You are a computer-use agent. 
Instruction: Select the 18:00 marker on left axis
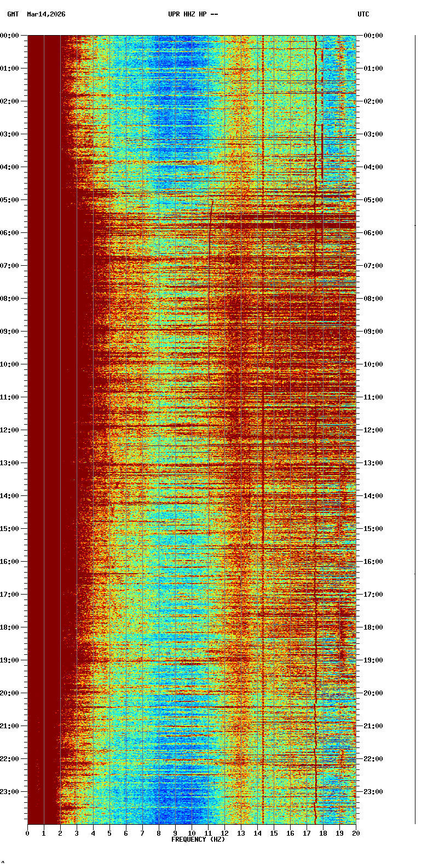(10, 627)
